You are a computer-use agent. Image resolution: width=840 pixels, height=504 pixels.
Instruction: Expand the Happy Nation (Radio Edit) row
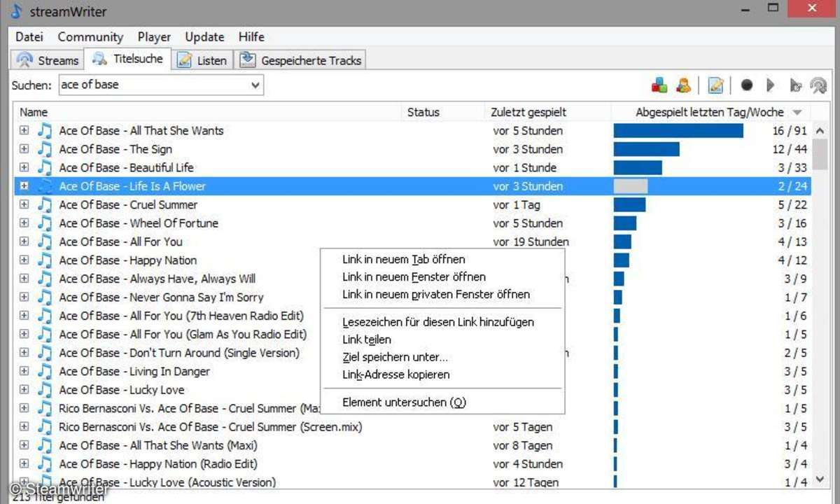tap(24, 463)
